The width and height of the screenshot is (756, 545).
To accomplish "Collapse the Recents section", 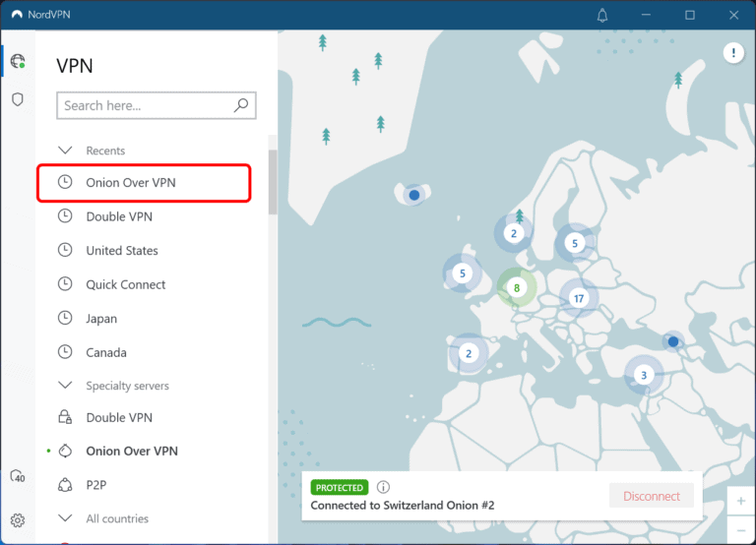I will (66, 151).
